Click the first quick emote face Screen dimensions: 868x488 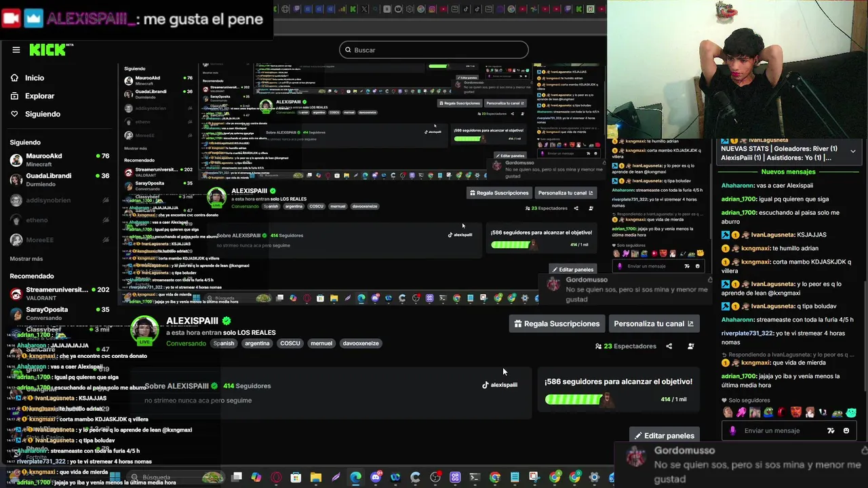pyautogui.click(x=728, y=411)
